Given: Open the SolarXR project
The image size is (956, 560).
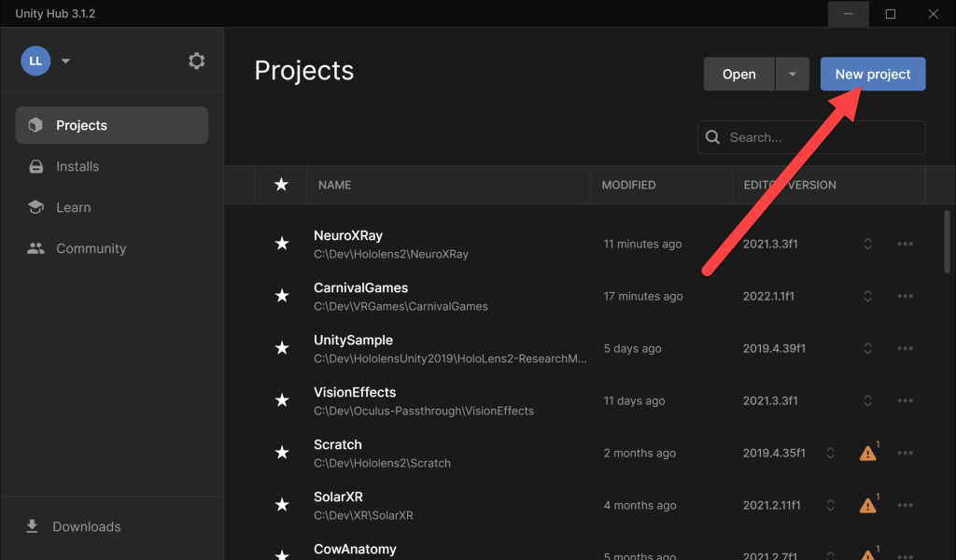Looking at the screenshot, I should [338, 497].
